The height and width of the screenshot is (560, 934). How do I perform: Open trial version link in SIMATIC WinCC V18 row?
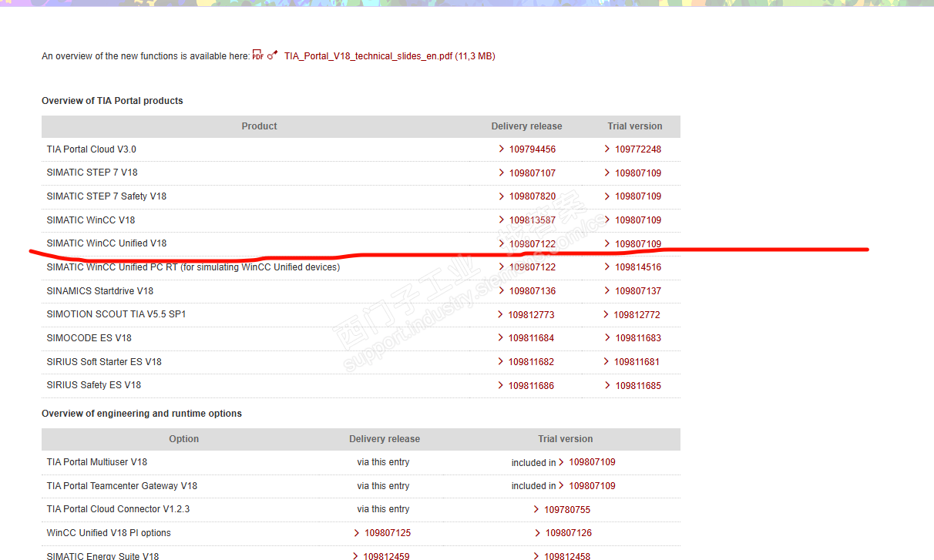click(638, 220)
